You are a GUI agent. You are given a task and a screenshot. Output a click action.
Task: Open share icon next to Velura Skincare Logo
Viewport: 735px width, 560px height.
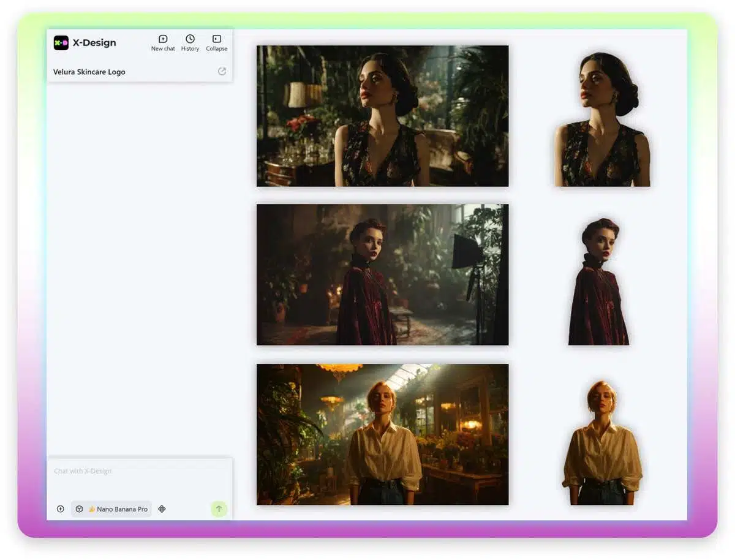pyautogui.click(x=222, y=72)
